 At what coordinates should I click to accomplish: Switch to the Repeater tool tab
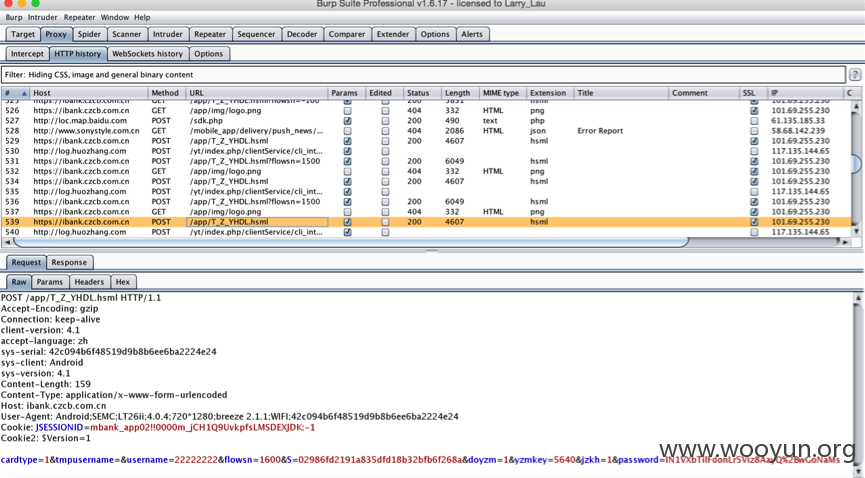210,34
